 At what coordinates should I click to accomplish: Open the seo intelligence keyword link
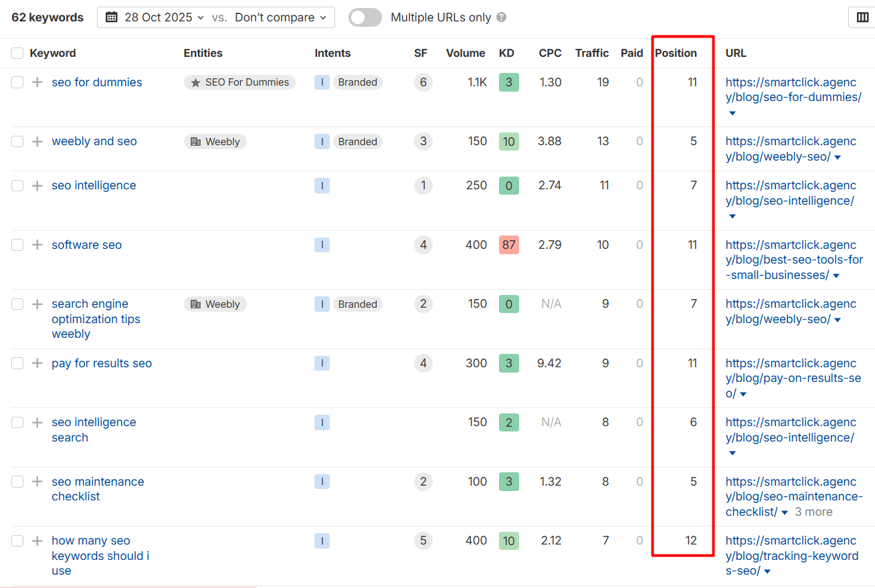coord(94,185)
